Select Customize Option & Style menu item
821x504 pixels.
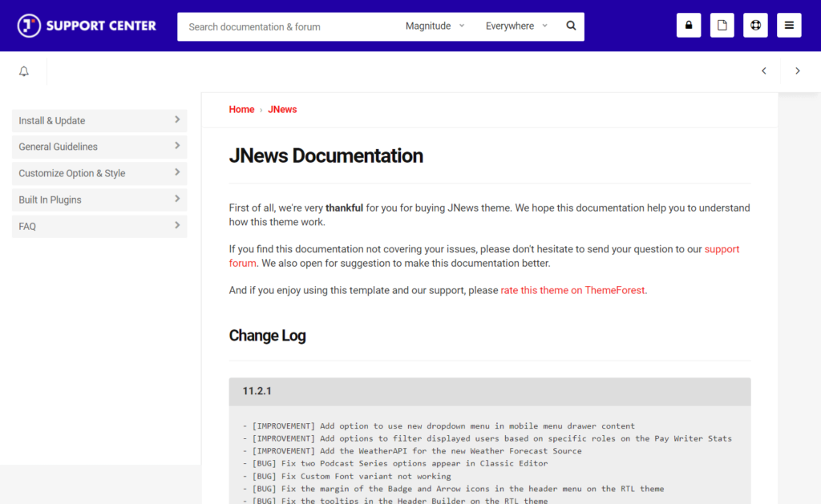99,173
